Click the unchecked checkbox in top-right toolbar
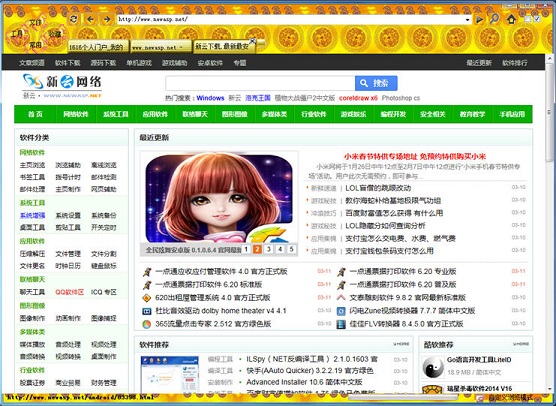This screenshot has width=556, height=406. pos(528,19)
